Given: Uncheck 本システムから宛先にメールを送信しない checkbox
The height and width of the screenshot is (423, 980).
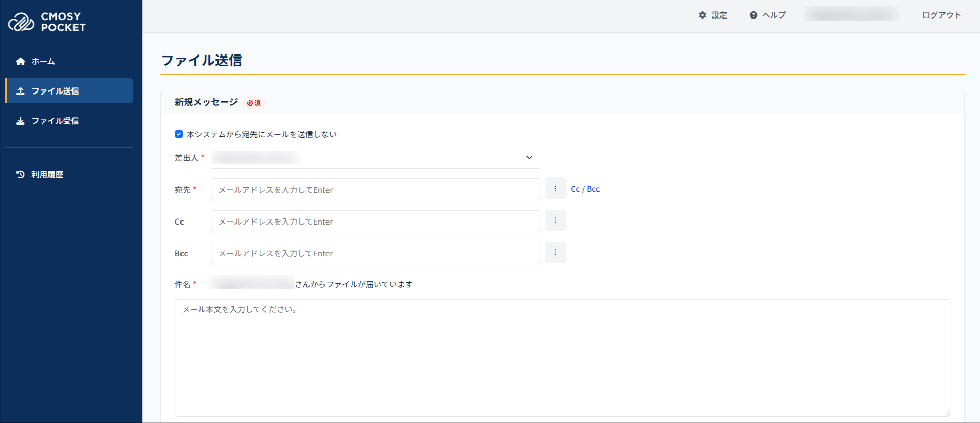Looking at the screenshot, I should (179, 134).
